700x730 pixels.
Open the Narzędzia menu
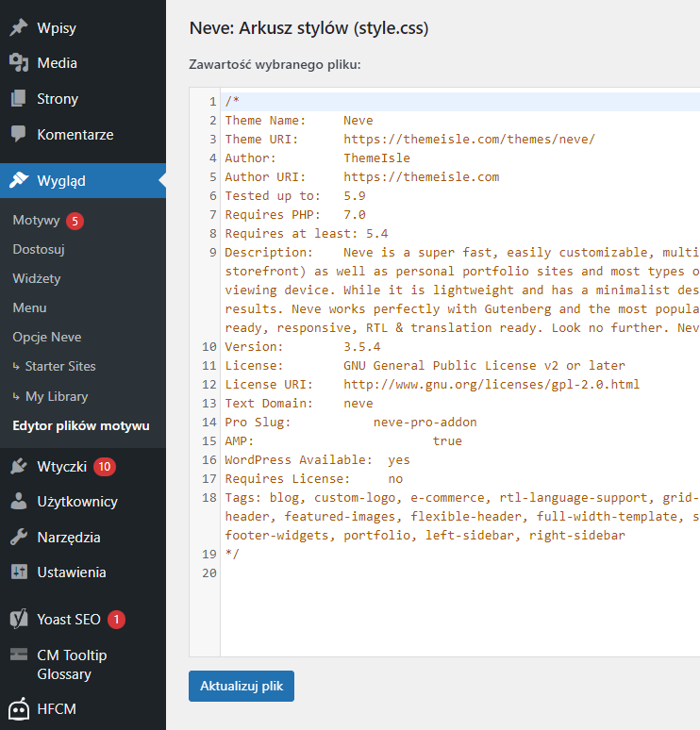tap(69, 538)
